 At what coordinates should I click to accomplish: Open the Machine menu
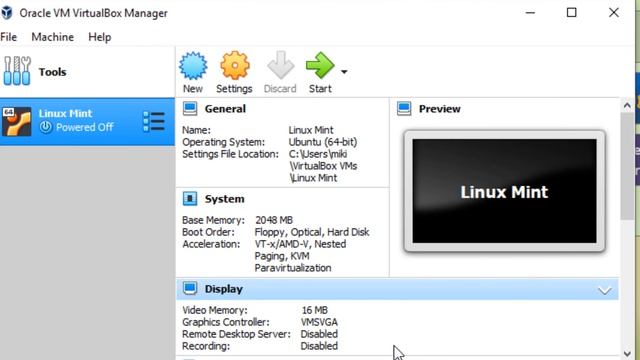point(53,37)
